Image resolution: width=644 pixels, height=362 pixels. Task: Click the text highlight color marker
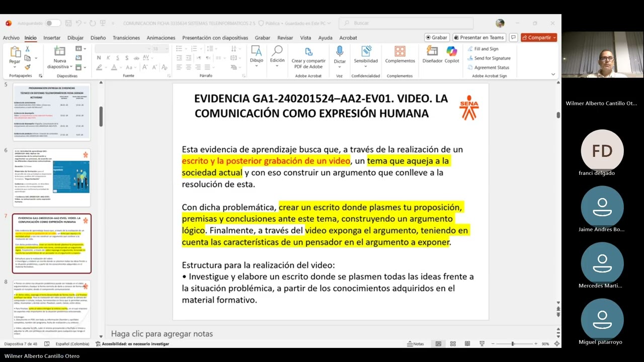[99, 67]
